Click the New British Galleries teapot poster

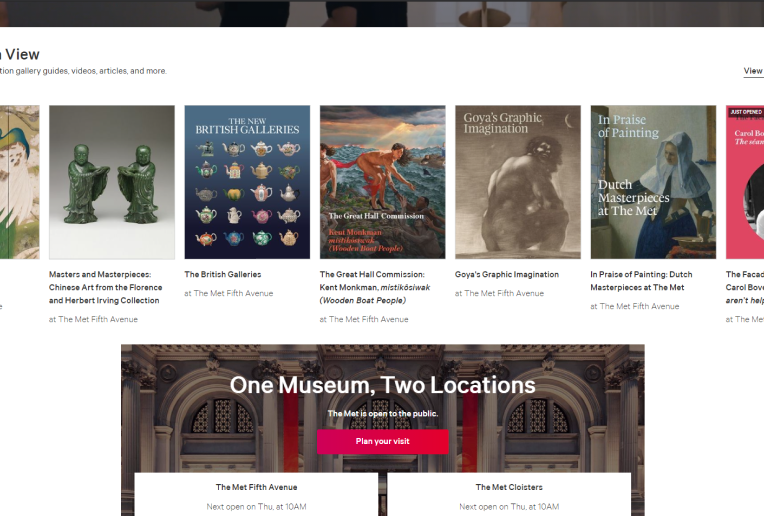pyautogui.click(x=247, y=182)
